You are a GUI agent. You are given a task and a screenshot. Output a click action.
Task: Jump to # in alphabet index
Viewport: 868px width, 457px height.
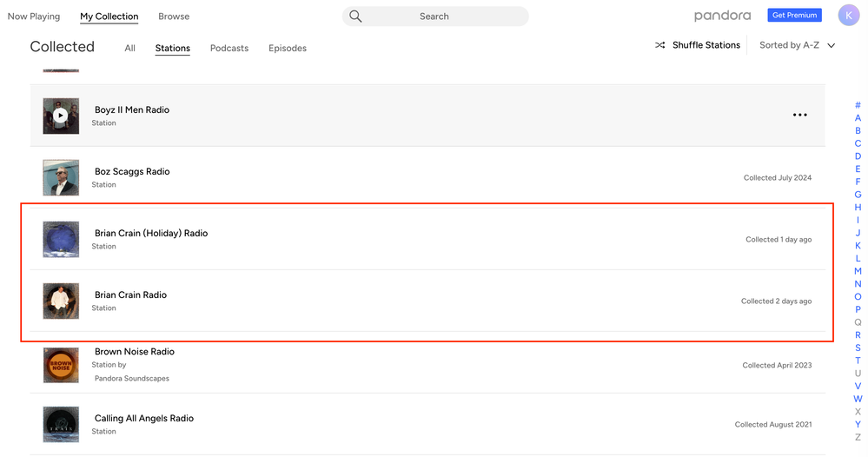(x=858, y=105)
